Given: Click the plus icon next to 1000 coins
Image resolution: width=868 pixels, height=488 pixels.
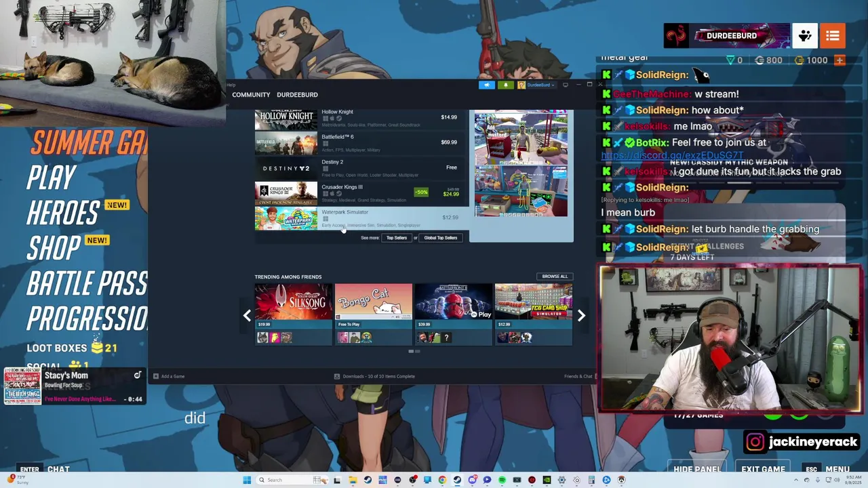Looking at the screenshot, I should [840, 60].
